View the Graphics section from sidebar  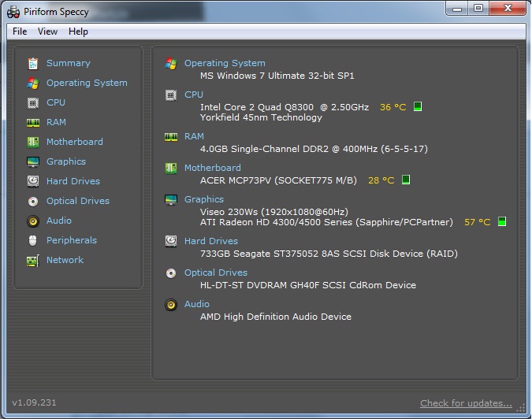66,161
